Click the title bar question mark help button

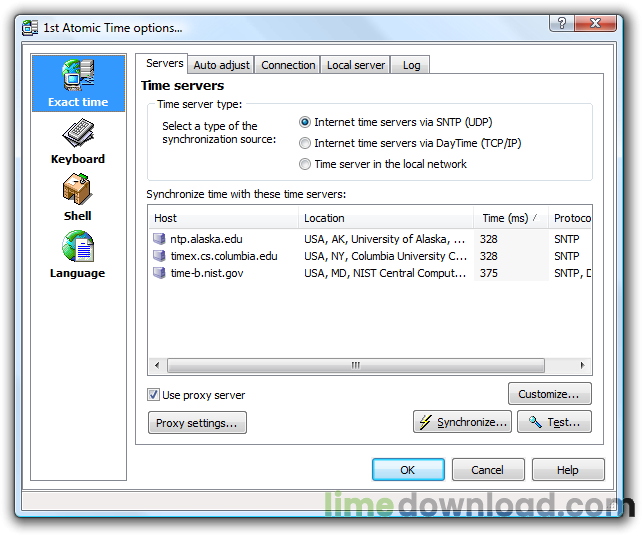[562, 23]
